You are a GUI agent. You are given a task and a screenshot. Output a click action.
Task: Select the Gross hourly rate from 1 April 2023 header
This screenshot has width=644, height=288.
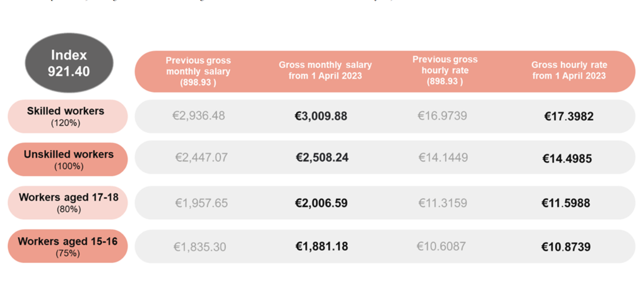pos(569,70)
